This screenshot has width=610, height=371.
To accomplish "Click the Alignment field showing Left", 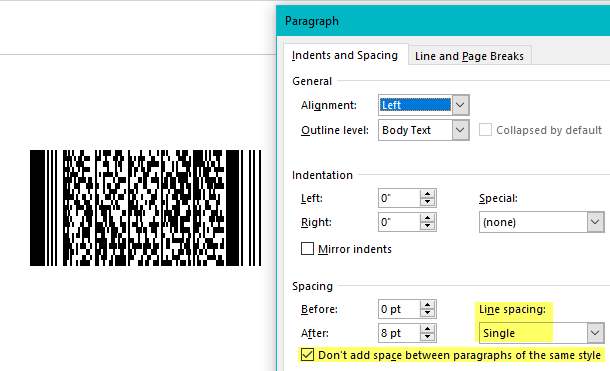I will [x=415, y=105].
